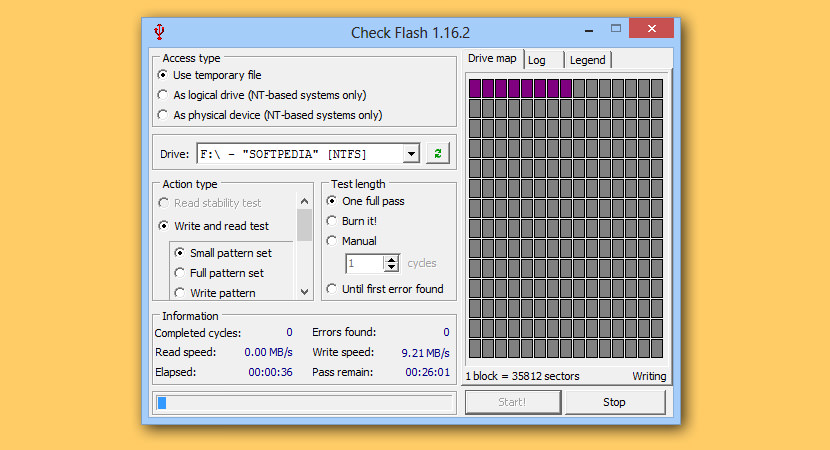Minimize the Check Flash window
830x450 pixels.
[x=589, y=30]
